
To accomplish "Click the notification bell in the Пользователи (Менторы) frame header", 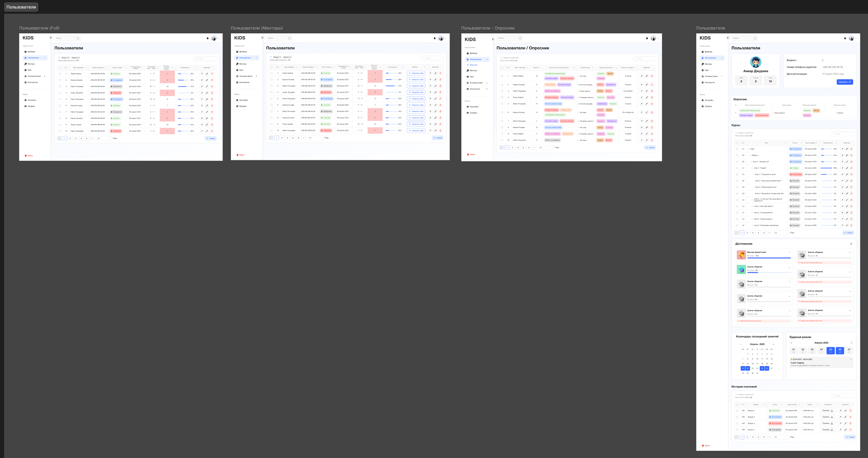I will click(x=435, y=38).
